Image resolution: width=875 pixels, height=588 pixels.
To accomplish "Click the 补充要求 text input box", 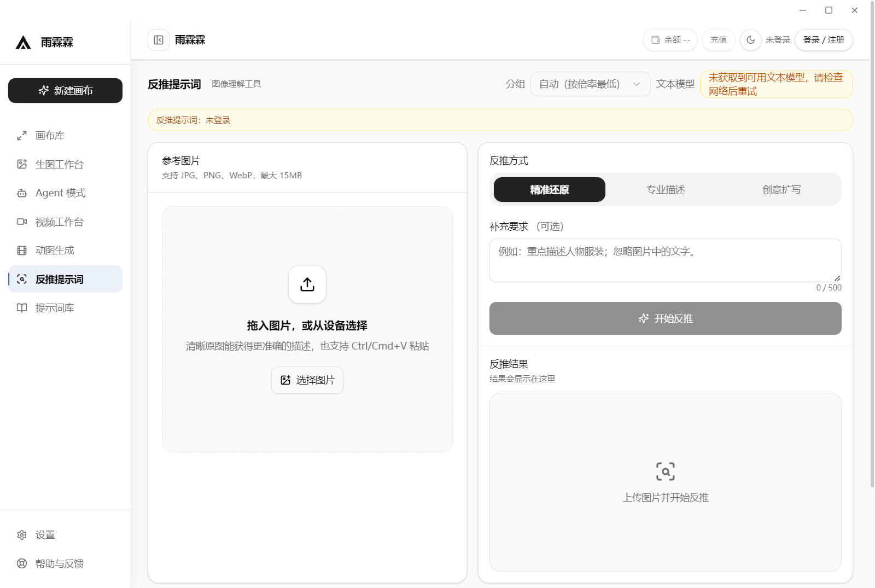I will pyautogui.click(x=666, y=260).
